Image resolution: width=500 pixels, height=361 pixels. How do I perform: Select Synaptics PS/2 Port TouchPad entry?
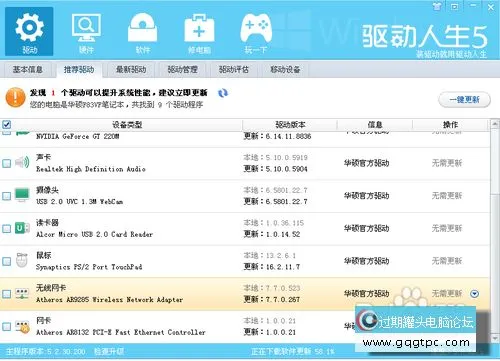pyautogui.click(x=89, y=267)
